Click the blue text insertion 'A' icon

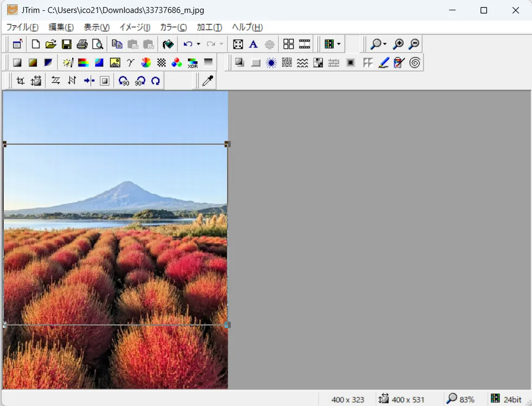[x=253, y=44]
